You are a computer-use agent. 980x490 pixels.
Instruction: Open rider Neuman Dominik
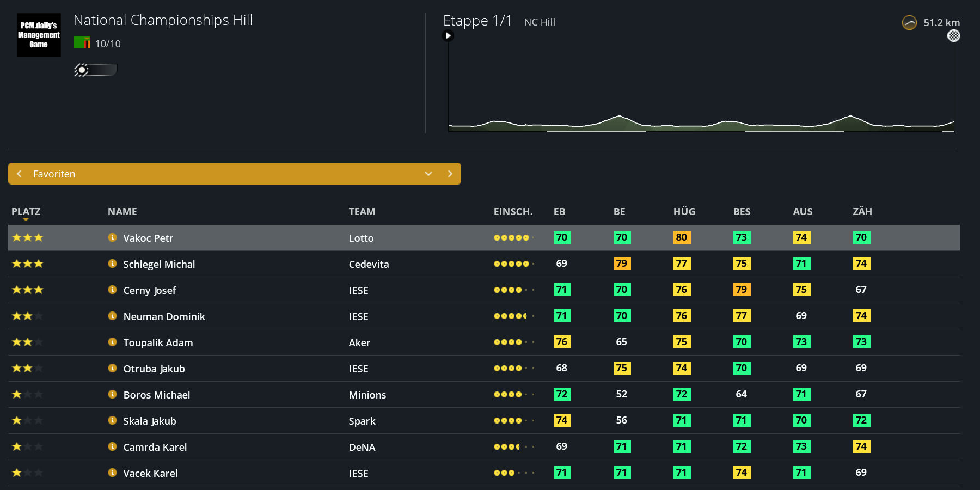point(164,316)
